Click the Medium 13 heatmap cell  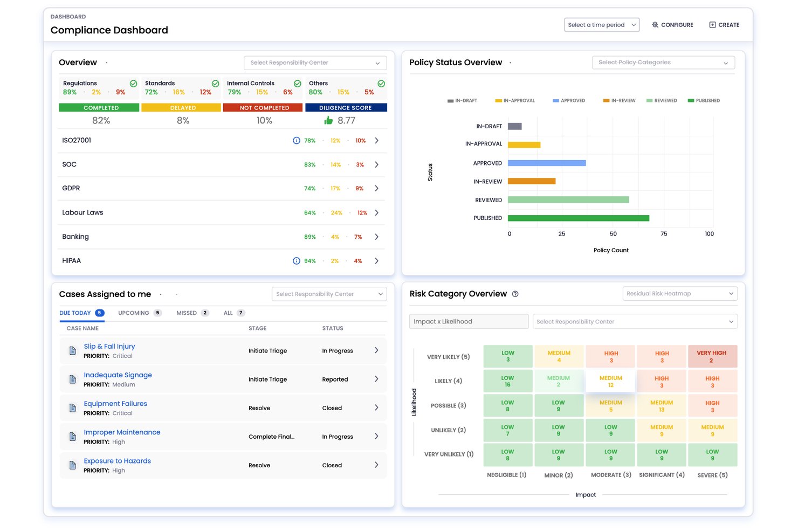pos(662,406)
